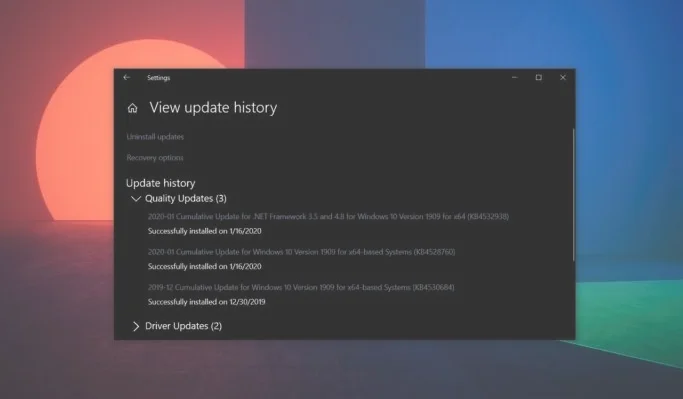This screenshot has height=399, width=683.
Task: Collapse the Quality Updates chevron
Action: pyautogui.click(x=136, y=199)
